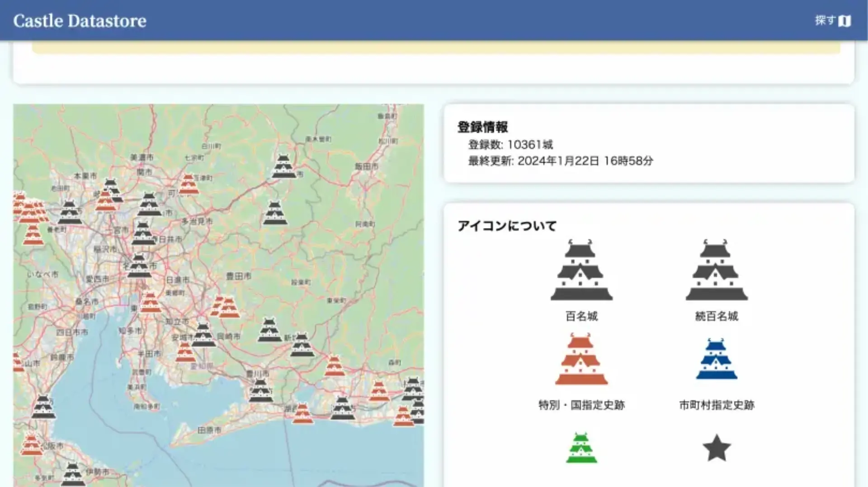Image resolution: width=868 pixels, height=487 pixels.
Task: Open the 探す map search link
Action: [x=832, y=21]
